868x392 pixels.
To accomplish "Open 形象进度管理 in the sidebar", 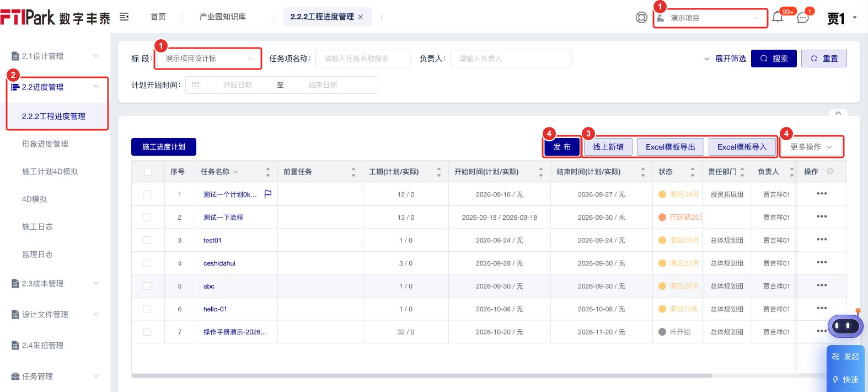I will click(45, 144).
